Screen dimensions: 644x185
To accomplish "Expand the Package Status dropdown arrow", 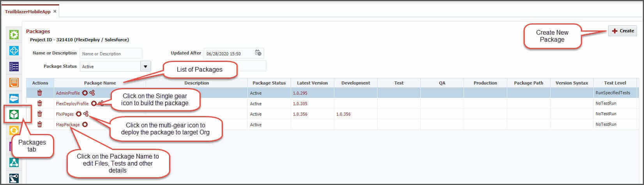I will (145, 66).
